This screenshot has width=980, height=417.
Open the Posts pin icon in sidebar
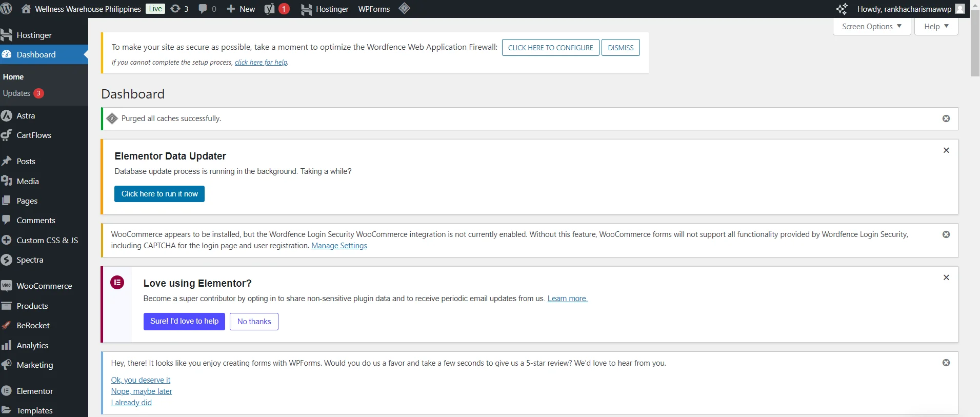coord(7,161)
